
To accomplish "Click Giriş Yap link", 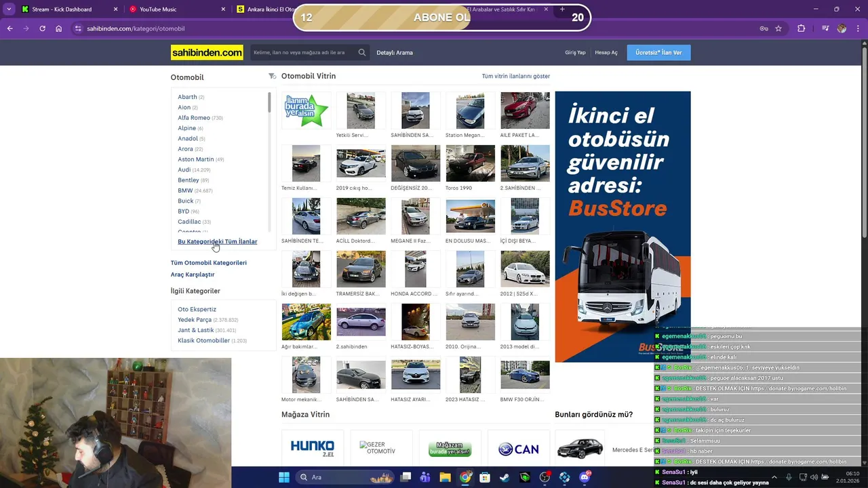I will pos(575,53).
